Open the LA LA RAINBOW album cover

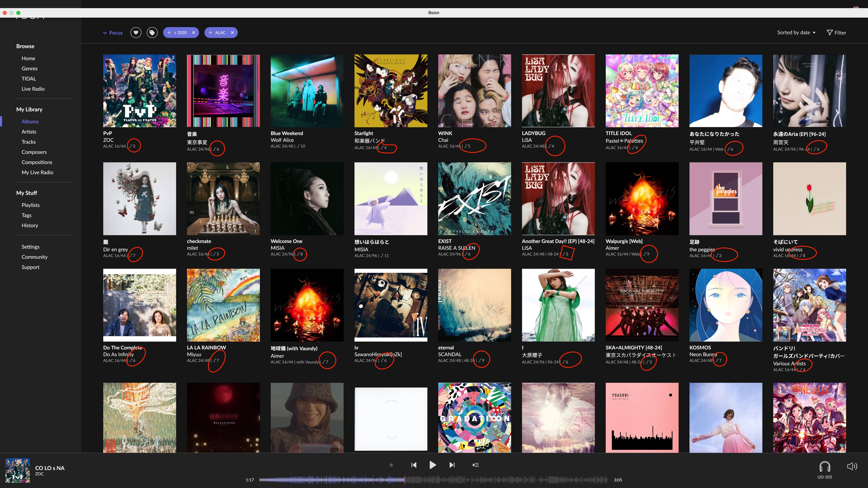tap(223, 305)
